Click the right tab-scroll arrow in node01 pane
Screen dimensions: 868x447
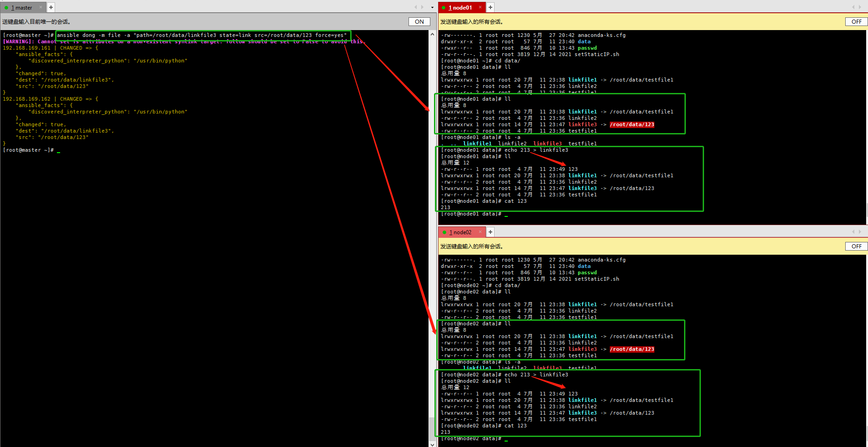[860, 7]
